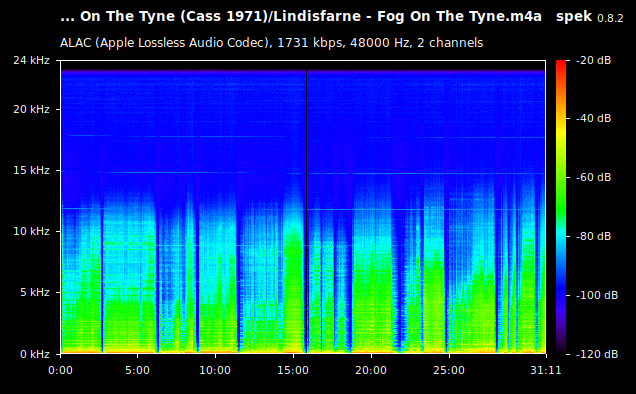636x394 pixels.
Task: Click the '0 kHz' frequency axis label
Action: click(34, 354)
